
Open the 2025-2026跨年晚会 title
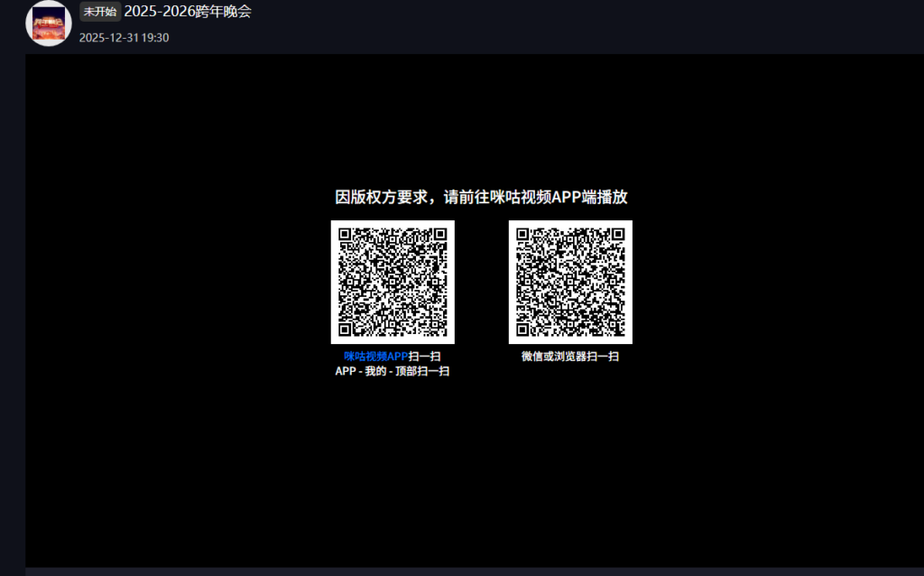tap(187, 12)
